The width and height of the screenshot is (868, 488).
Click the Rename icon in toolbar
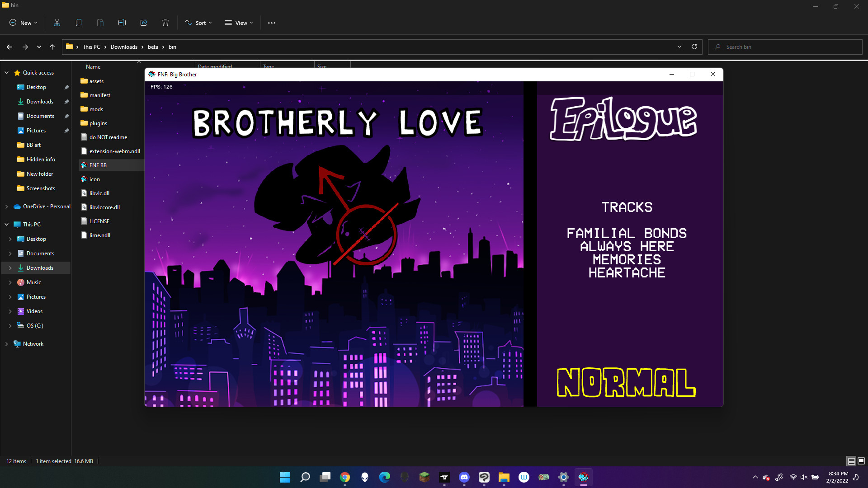(x=122, y=23)
